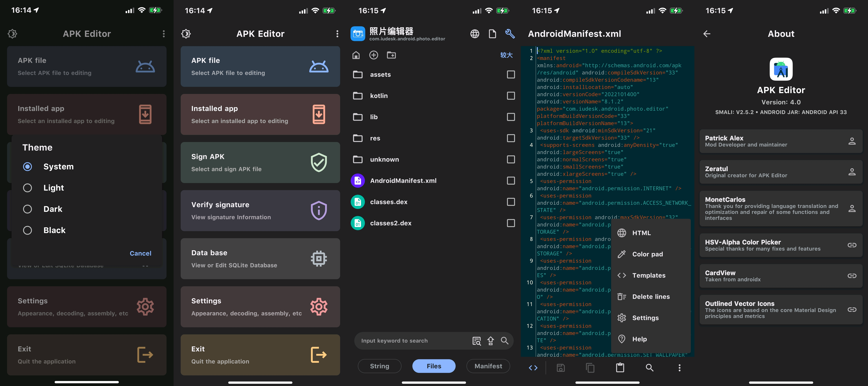Image resolution: width=868 pixels, height=386 pixels.
Task: Open the HTML menu entry
Action: (x=651, y=233)
